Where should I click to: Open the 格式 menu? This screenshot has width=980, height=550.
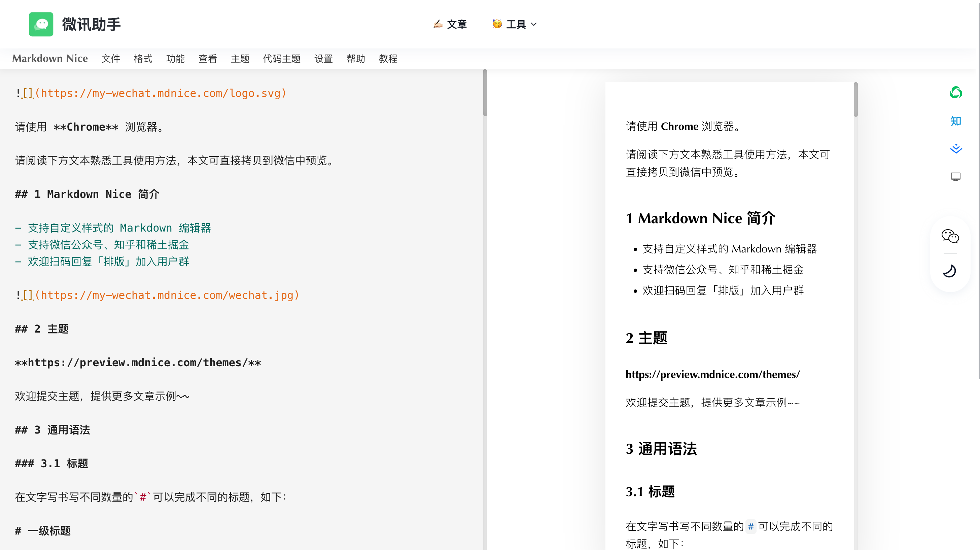(x=143, y=59)
